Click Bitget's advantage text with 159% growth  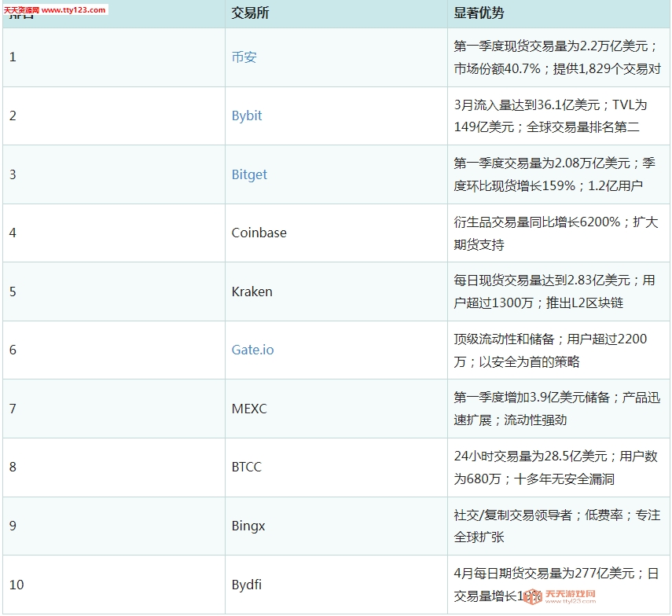554,174
